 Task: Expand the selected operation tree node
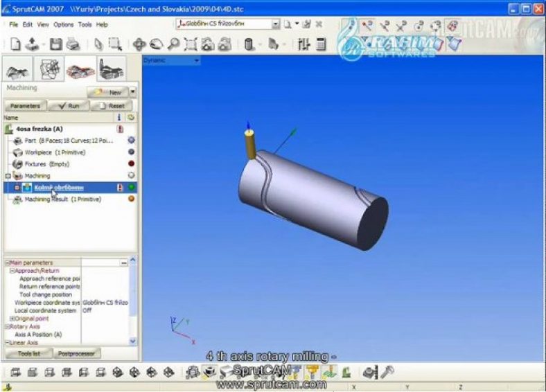coord(17,188)
